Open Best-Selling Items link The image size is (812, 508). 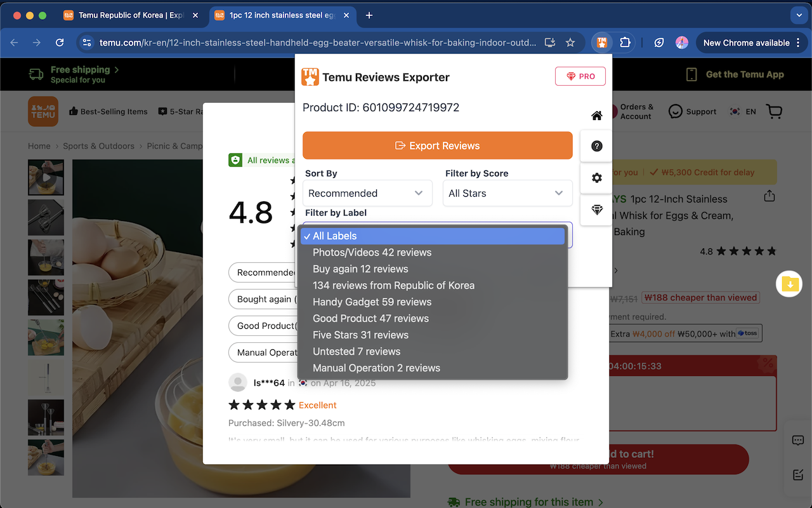pos(108,112)
